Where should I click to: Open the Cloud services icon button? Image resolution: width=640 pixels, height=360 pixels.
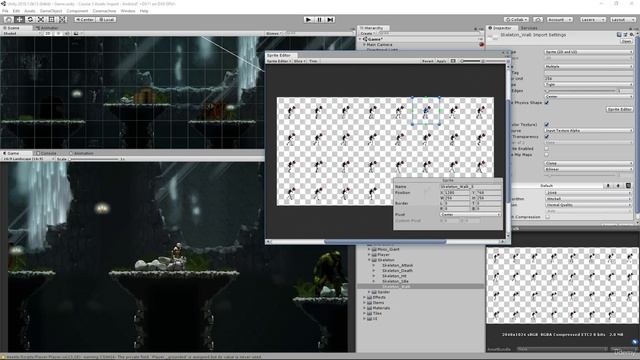point(538,19)
